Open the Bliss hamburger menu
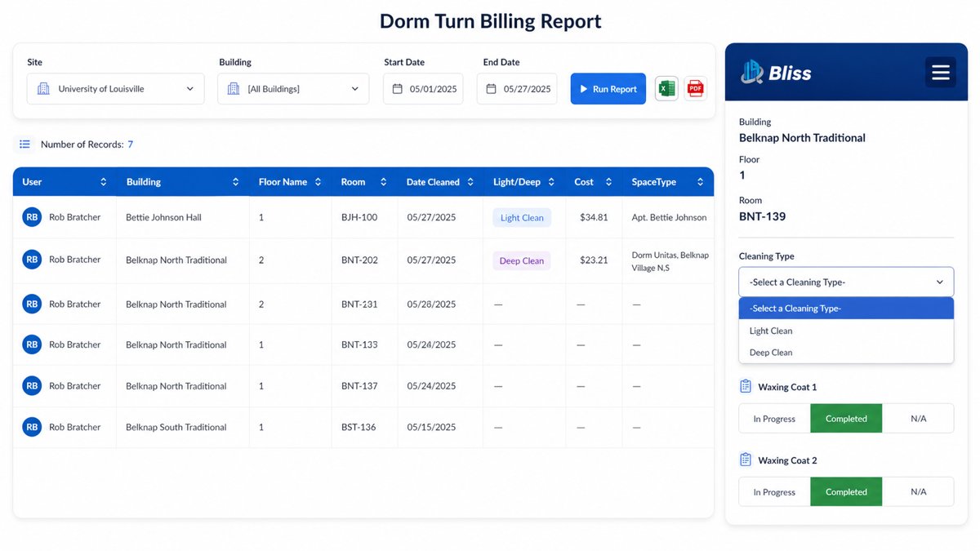Screen dimensions: 980x551 941,73
